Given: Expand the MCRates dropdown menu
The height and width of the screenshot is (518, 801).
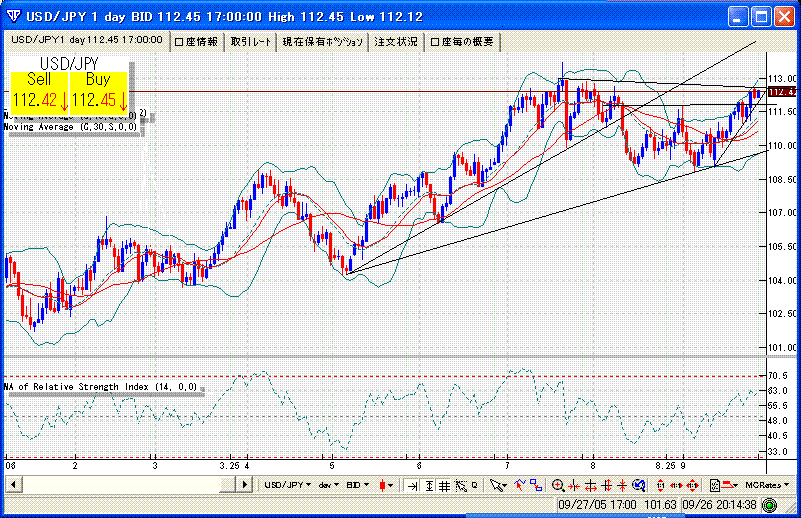Looking at the screenshot, I should coord(766,485).
